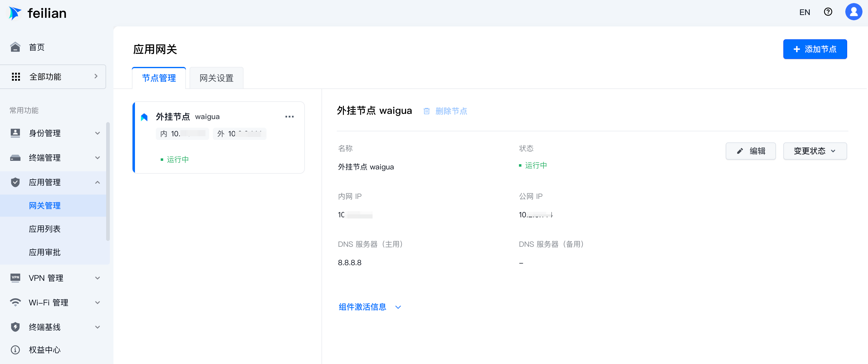Select 应用列表 in the sidebar
The width and height of the screenshot is (868, 364).
tap(44, 229)
